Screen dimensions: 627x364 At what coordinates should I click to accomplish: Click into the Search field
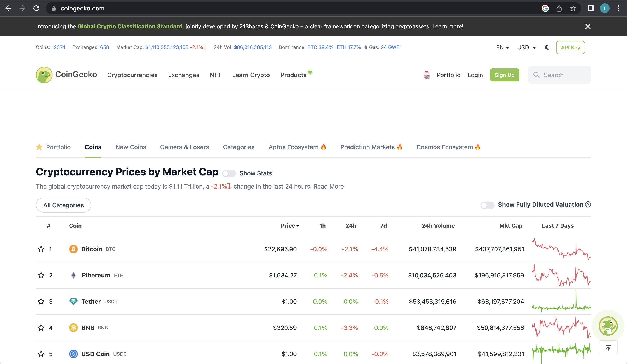(560, 75)
